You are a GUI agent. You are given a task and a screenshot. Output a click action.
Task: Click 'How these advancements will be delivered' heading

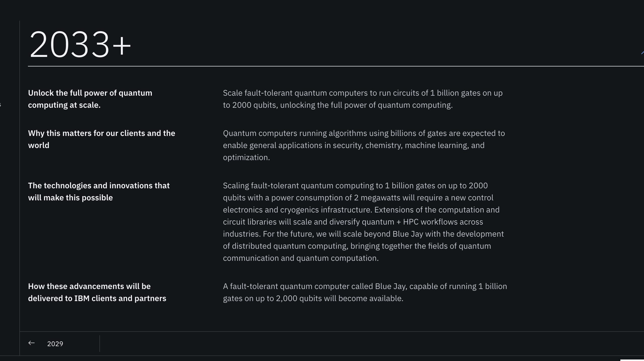point(97,292)
